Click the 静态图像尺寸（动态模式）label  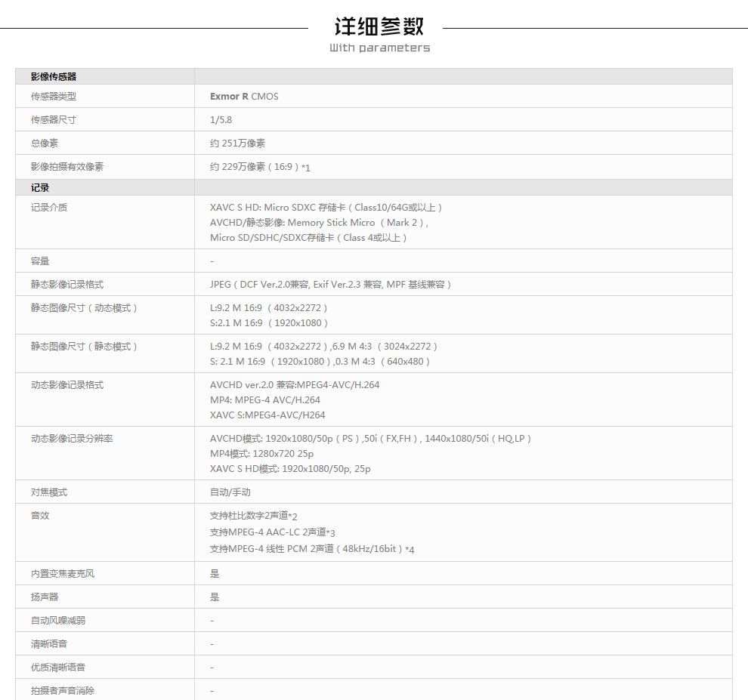click(85, 307)
